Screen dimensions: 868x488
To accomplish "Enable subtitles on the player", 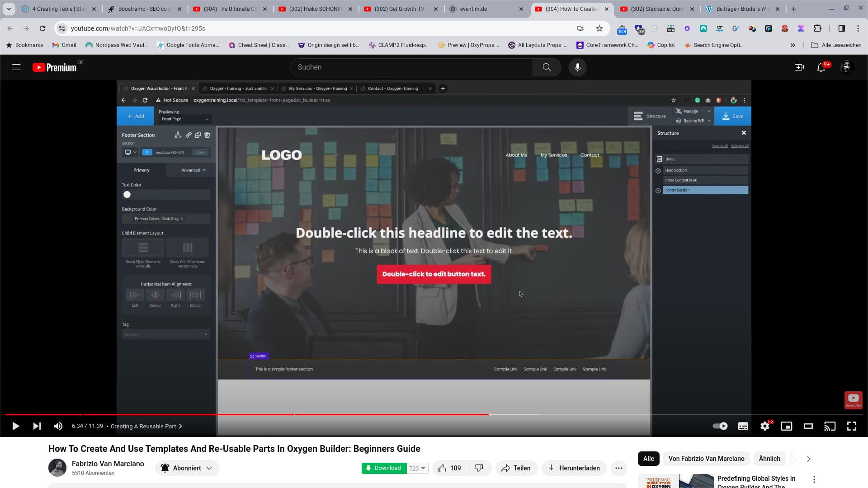I will [743, 426].
